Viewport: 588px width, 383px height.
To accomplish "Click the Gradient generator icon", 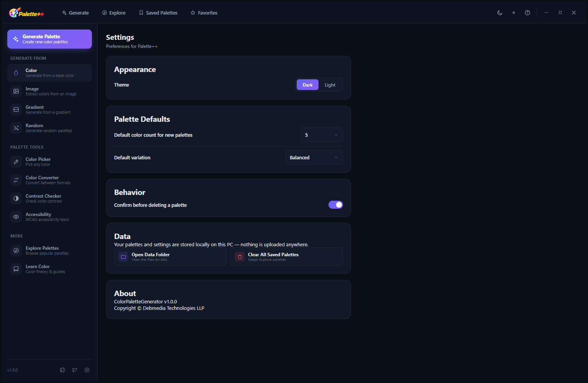I will click(16, 110).
